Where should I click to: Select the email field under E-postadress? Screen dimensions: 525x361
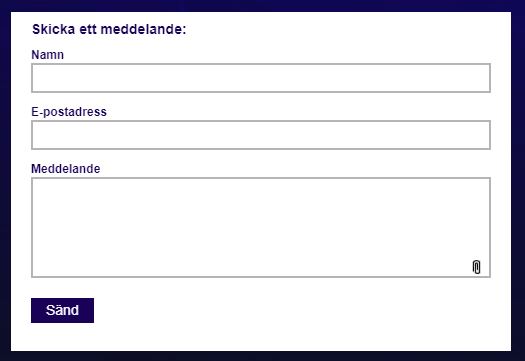point(261,135)
